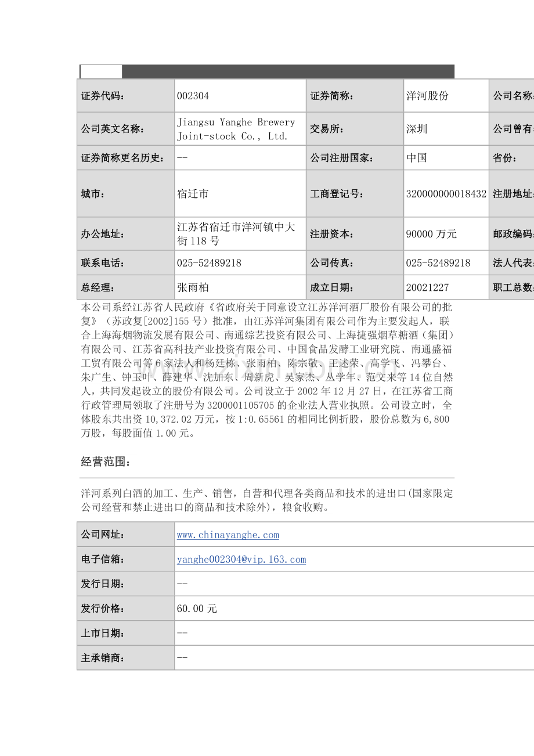Click the 注册资本 label cell
The height and width of the screenshot is (756, 534).
click(x=355, y=234)
